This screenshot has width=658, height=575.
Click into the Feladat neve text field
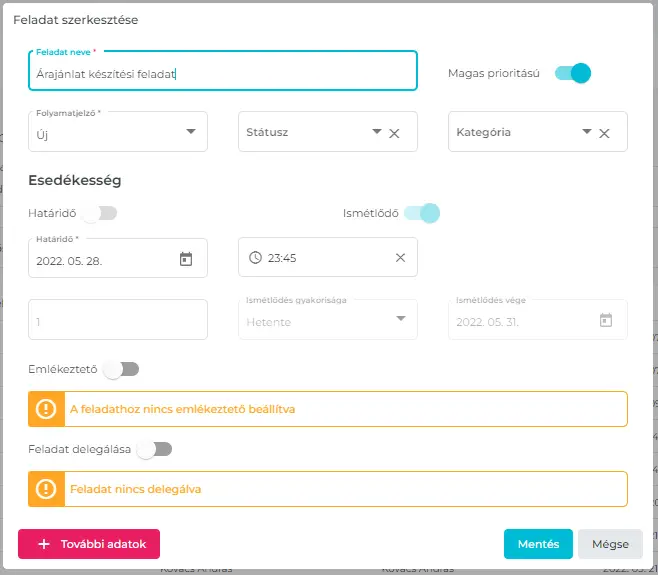222,73
